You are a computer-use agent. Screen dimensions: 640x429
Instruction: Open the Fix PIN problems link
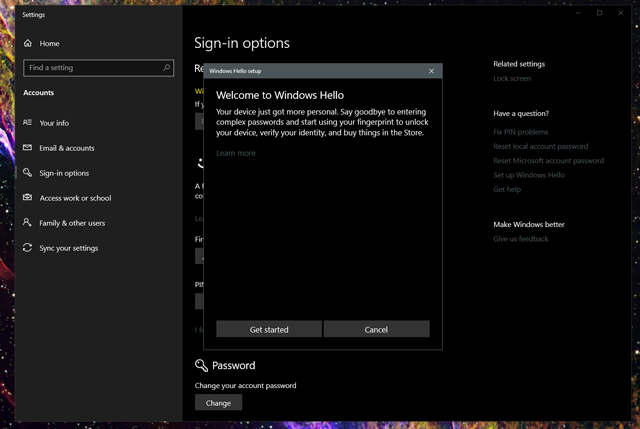point(520,132)
